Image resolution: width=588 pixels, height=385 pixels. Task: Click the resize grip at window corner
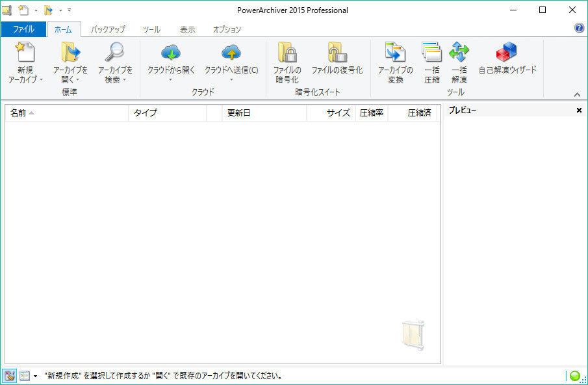point(583,380)
